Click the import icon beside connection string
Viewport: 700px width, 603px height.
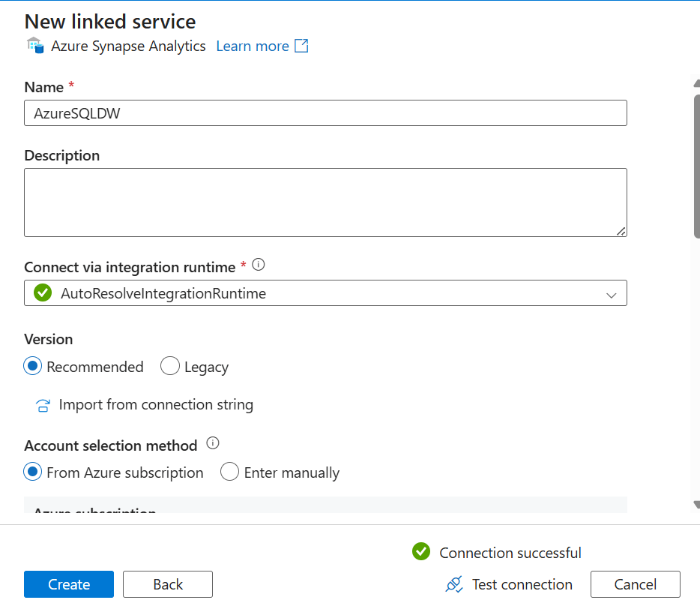pyautogui.click(x=43, y=406)
